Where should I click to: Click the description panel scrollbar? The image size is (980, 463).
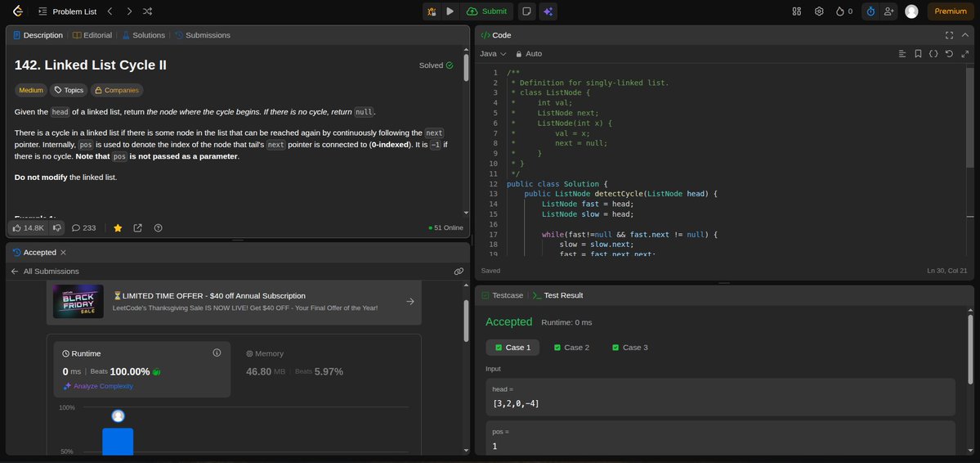[466, 68]
